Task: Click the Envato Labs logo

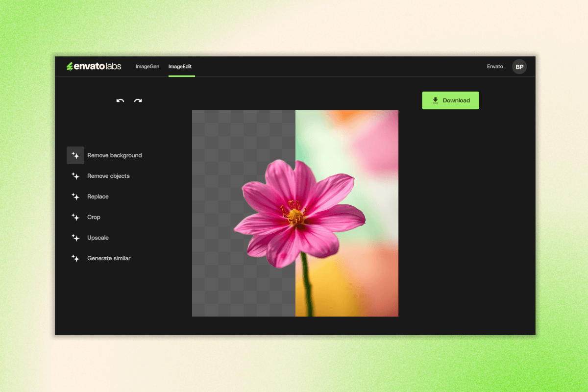Action: (94, 67)
